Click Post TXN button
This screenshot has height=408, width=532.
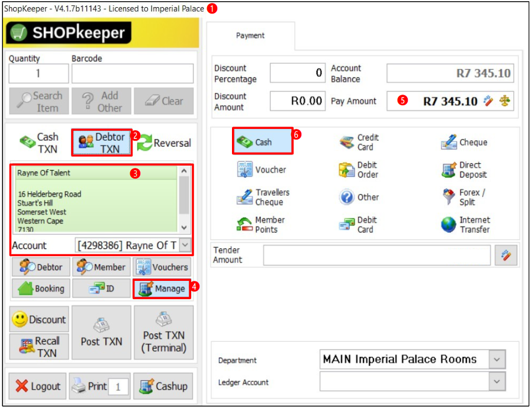101,333
